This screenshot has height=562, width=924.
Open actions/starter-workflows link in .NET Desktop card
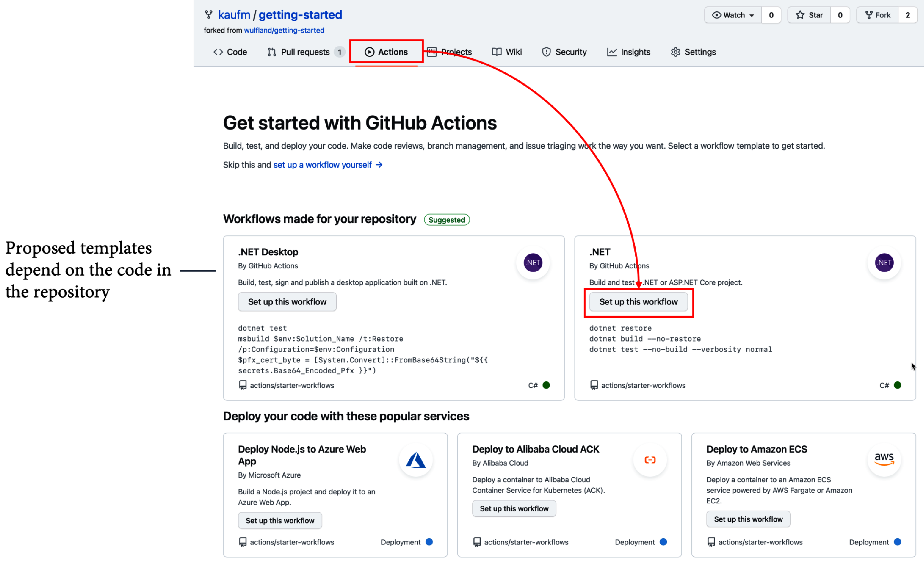coord(292,385)
